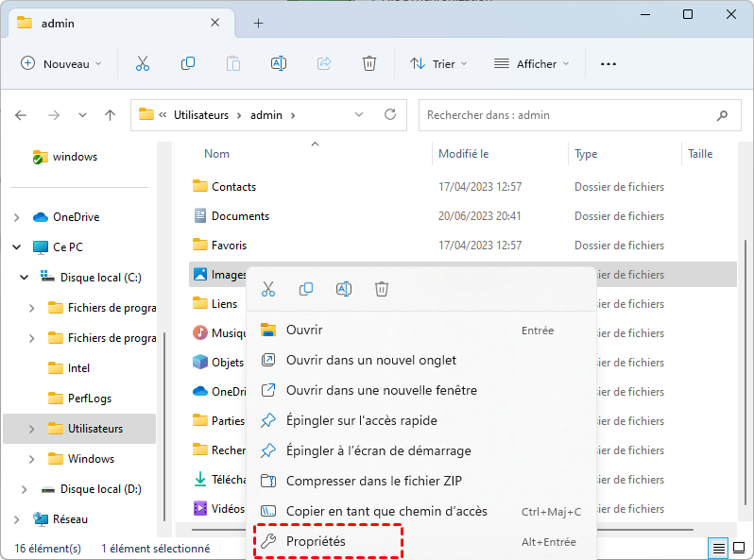Click the Copy icon in context menu
Screen dimensions: 754x560
click(306, 289)
